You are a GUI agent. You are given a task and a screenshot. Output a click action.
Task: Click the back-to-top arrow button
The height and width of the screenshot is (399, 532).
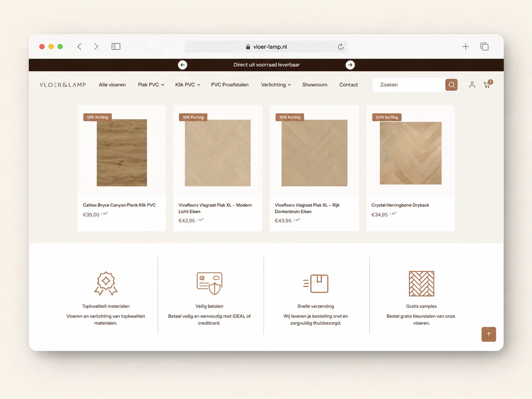click(x=489, y=334)
